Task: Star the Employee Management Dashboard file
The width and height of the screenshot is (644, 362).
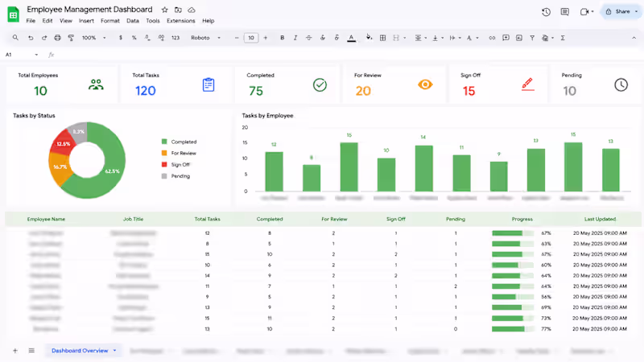Action: click(165, 10)
